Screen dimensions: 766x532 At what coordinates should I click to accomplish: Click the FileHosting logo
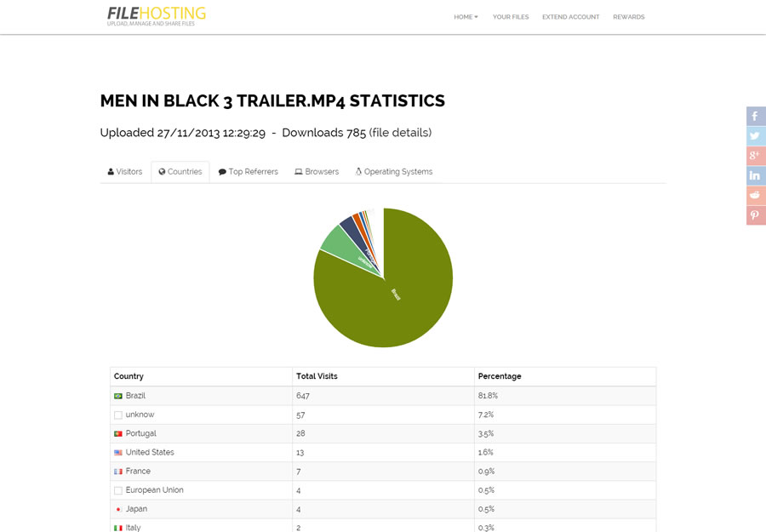coord(157,15)
